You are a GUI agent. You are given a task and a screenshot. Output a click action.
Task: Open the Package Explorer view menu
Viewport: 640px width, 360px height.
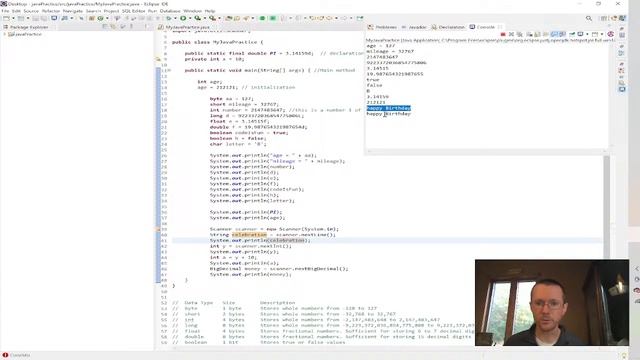coord(131,27)
